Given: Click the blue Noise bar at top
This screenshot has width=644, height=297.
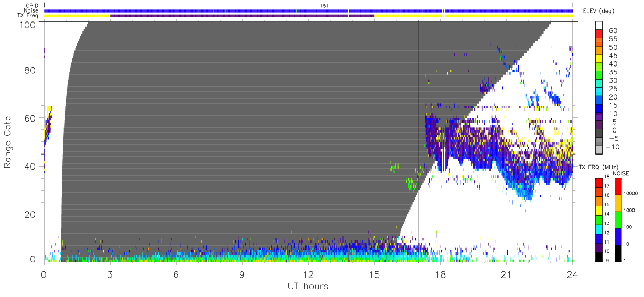Looking at the screenshot, I should pyautogui.click(x=308, y=10).
